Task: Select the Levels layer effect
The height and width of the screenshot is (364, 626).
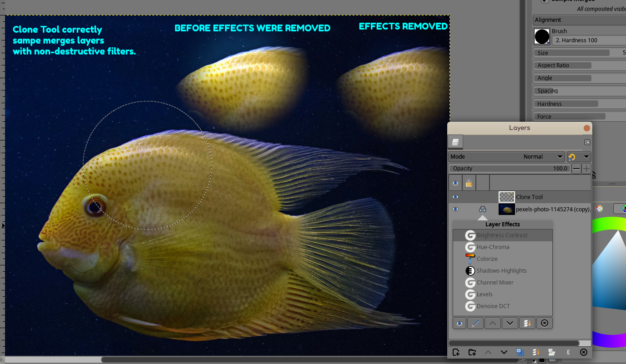Action: [503, 294]
